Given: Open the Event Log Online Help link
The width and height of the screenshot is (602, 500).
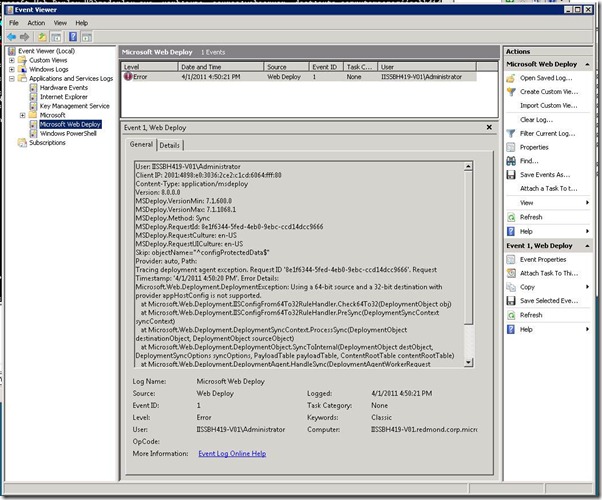Looking at the screenshot, I should point(232,454).
